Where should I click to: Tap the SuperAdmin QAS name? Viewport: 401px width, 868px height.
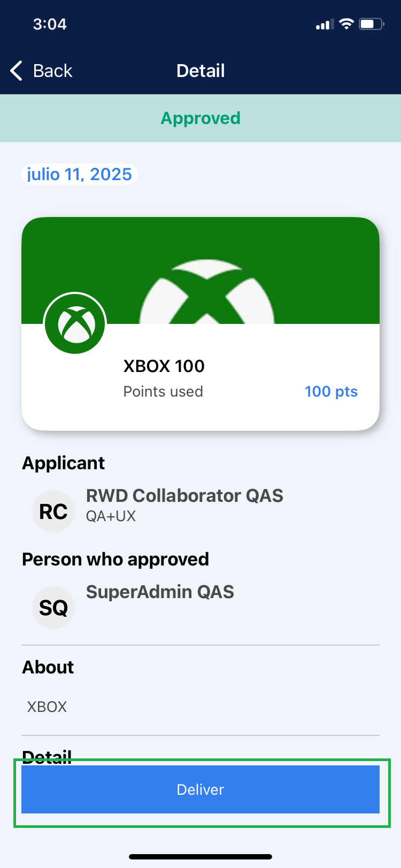(x=160, y=592)
